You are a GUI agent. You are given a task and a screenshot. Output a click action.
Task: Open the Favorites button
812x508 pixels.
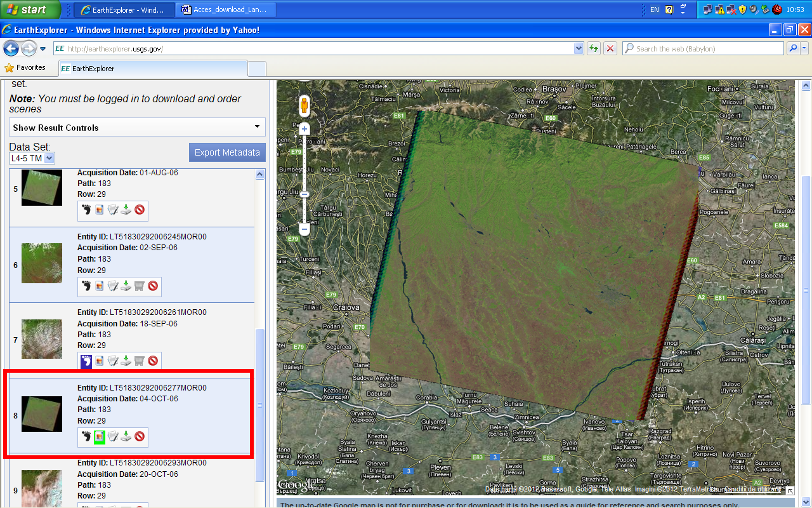25,67
